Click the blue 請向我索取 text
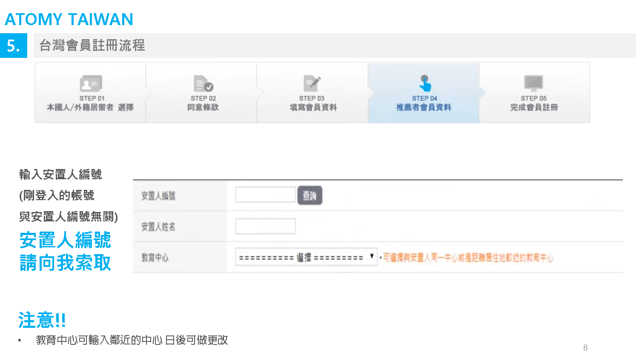Viewport: 636px width, 364px height. click(x=65, y=263)
